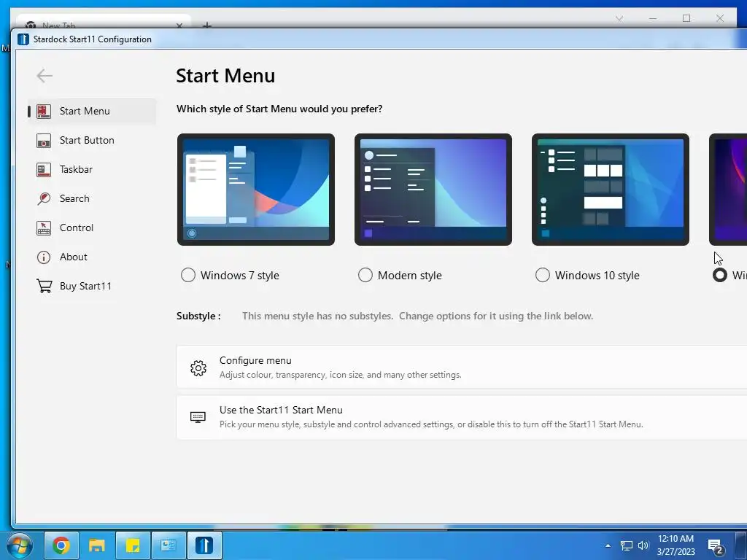747x560 pixels.
Task: Click the Control keyboard sidebar icon
Action: point(43,228)
